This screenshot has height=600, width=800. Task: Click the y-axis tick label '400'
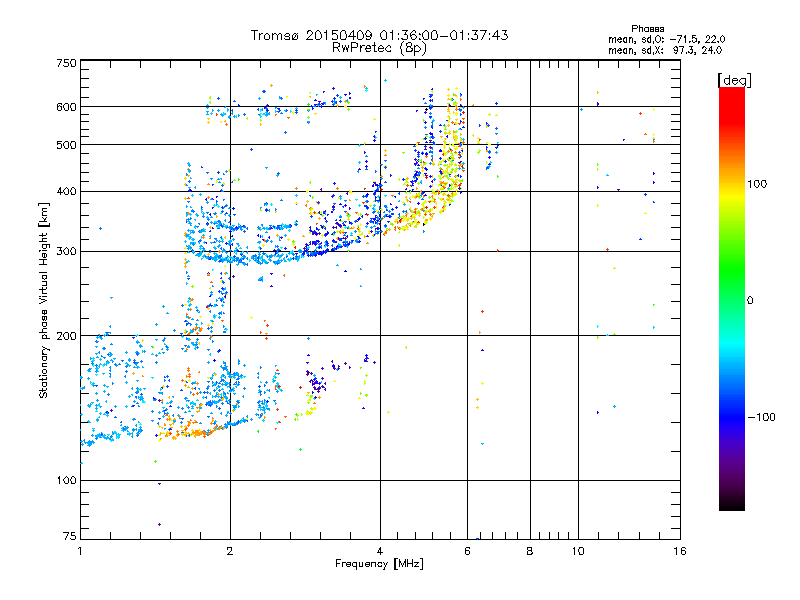point(66,191)
